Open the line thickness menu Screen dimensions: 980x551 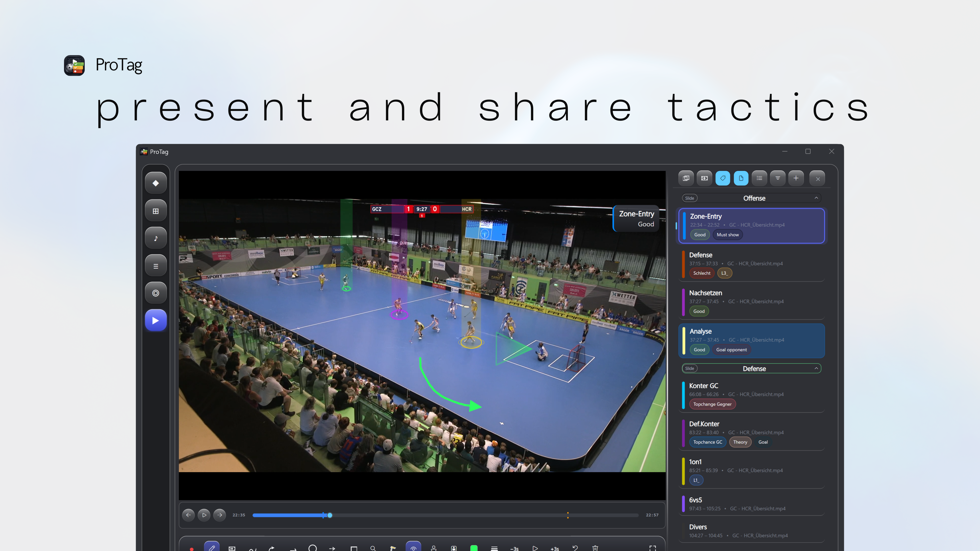pos(494,548)
